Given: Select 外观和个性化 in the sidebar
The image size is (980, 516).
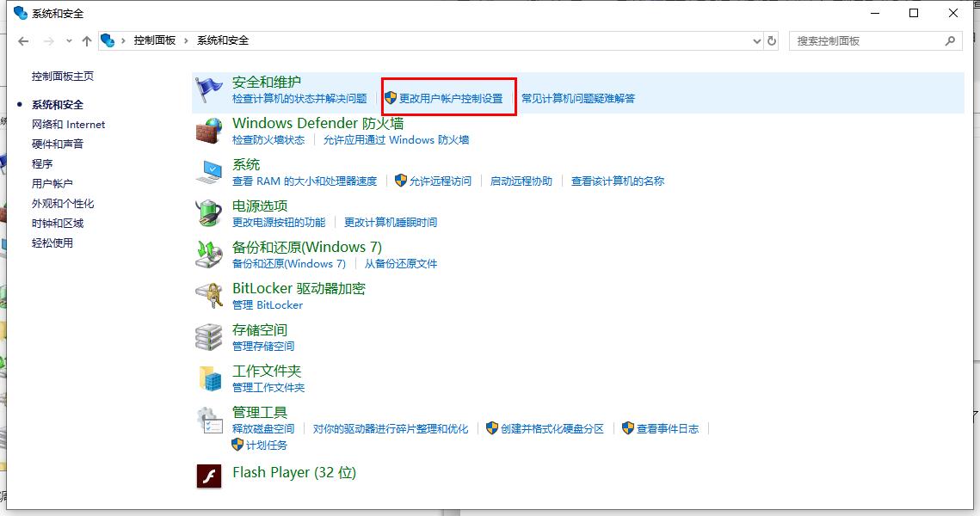Looking at the screenshot, I should coord(63,204).
